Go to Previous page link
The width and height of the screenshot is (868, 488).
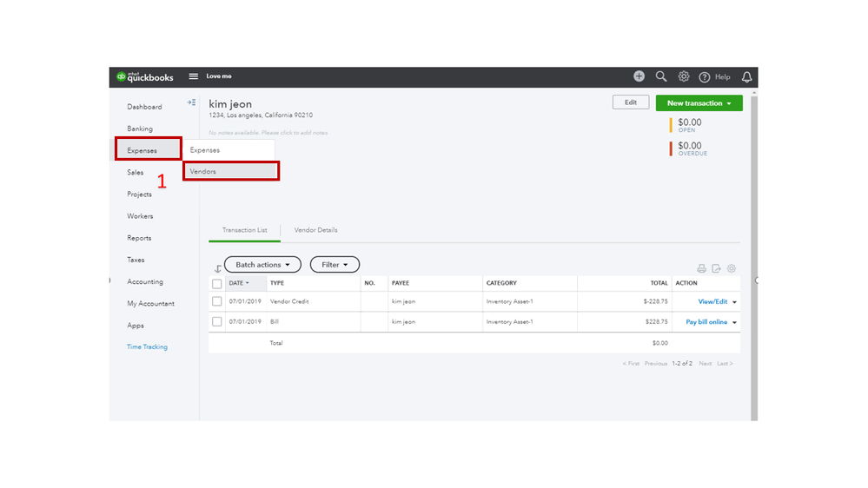click(655, 364)
